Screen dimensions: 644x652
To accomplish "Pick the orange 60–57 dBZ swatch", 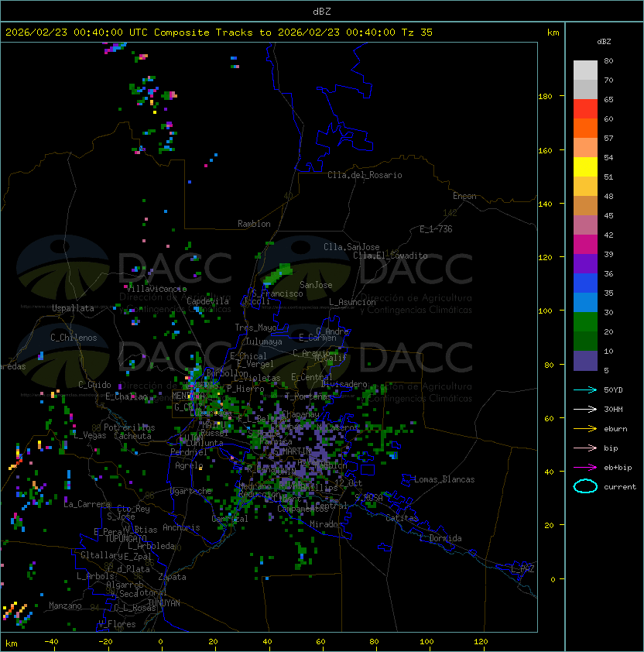I will (585, 128).
